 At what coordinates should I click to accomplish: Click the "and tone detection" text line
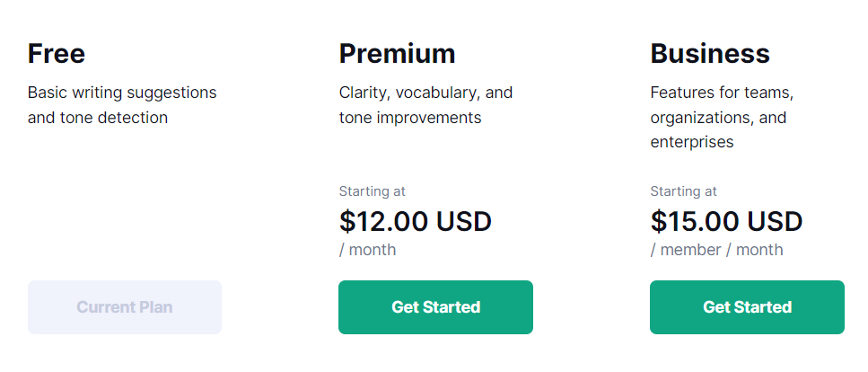(x=98, y=118)
